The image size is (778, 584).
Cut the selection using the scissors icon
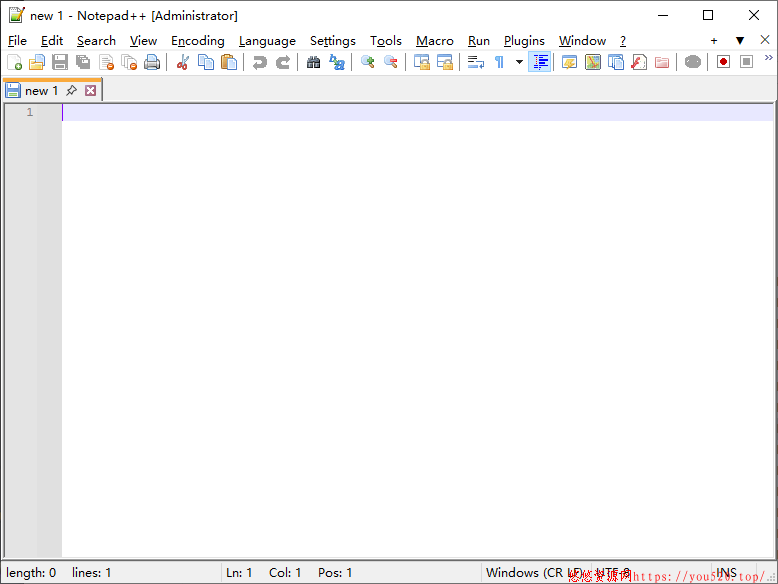pos(183,63)
